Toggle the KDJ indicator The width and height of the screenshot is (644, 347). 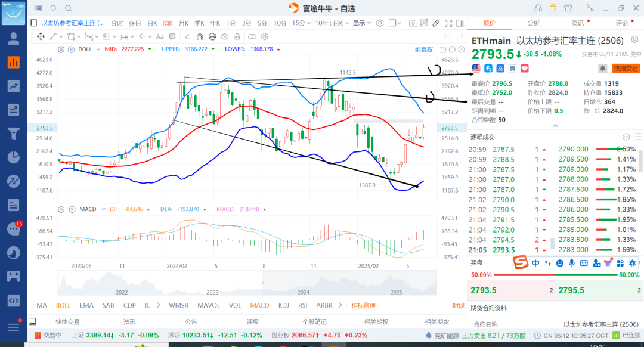(283, 305)
